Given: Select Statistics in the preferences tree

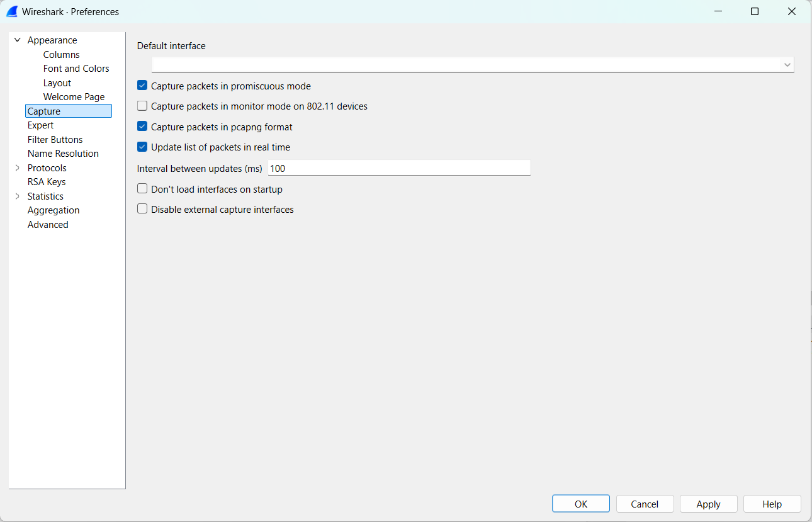Looking at the screenshot, I should pos(45,196).
